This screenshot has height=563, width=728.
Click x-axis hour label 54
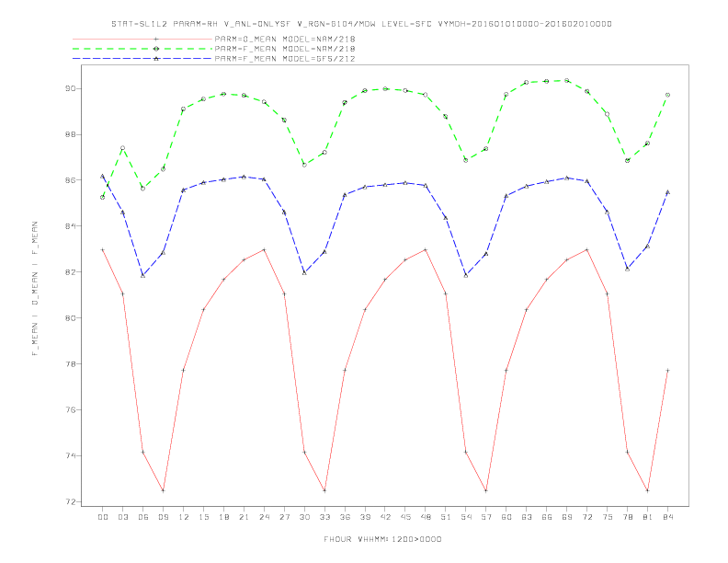pyautogui.click(x=466, y=517)
